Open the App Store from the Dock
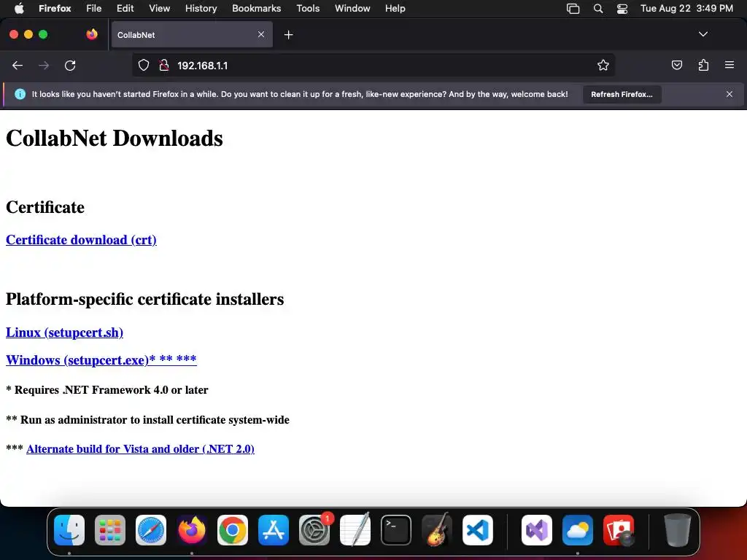Viewport: 747px width, 560px height. [x=274, y=530]
